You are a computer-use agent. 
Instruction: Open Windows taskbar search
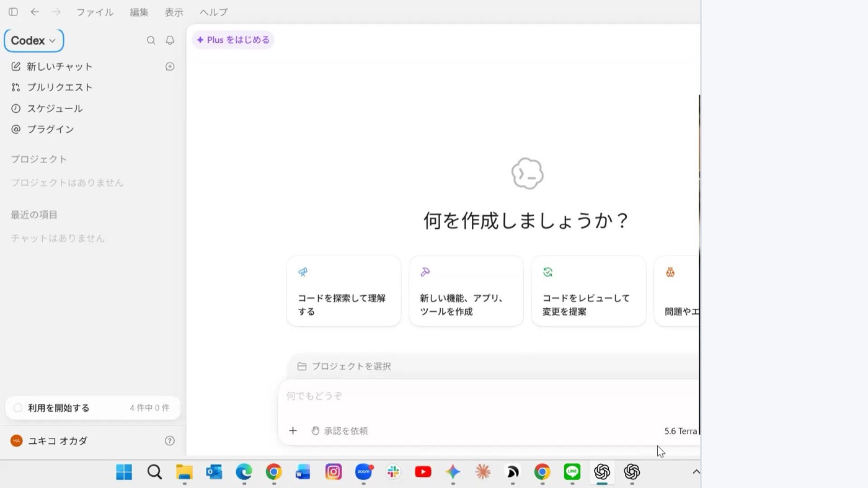pyautogui.click(x=154, y=472)
